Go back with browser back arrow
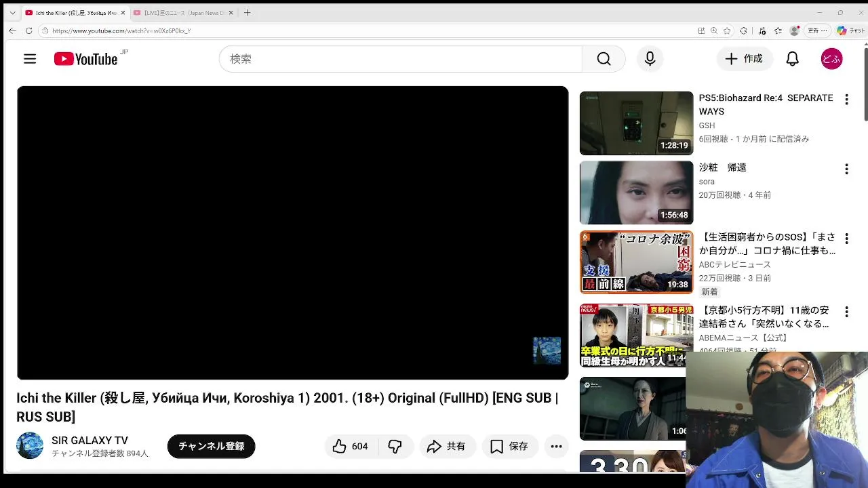This screenshot has width=868, height=488. (x=12, y=30)
